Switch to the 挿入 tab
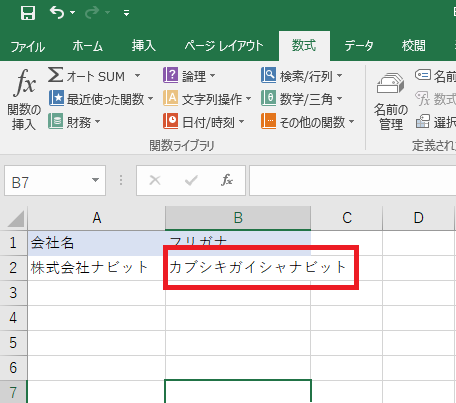456x403 pixels. tap(144, 46)
